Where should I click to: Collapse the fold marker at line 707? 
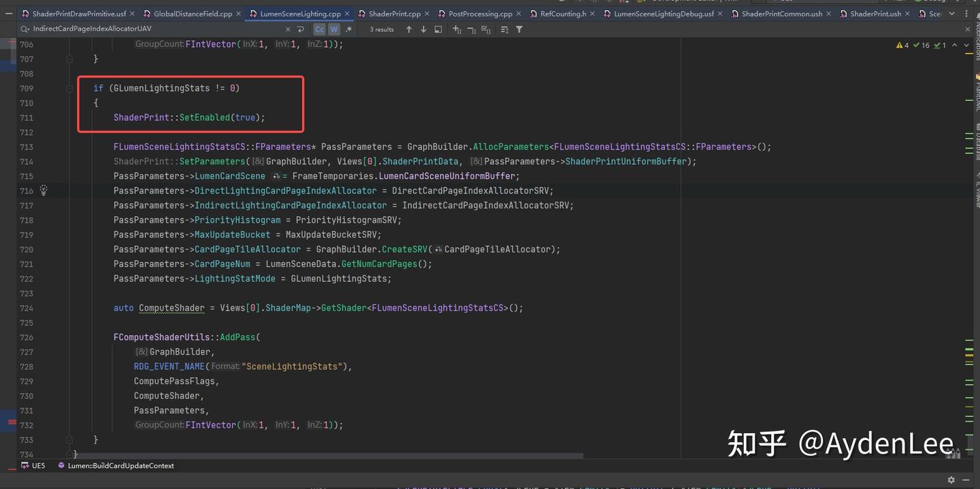[x=69, y=59]
